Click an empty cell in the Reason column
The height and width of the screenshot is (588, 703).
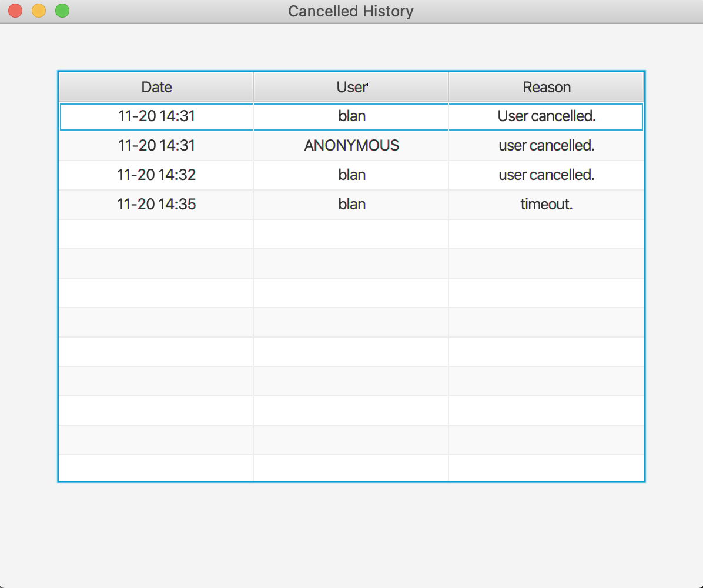[x=546, y=263]
